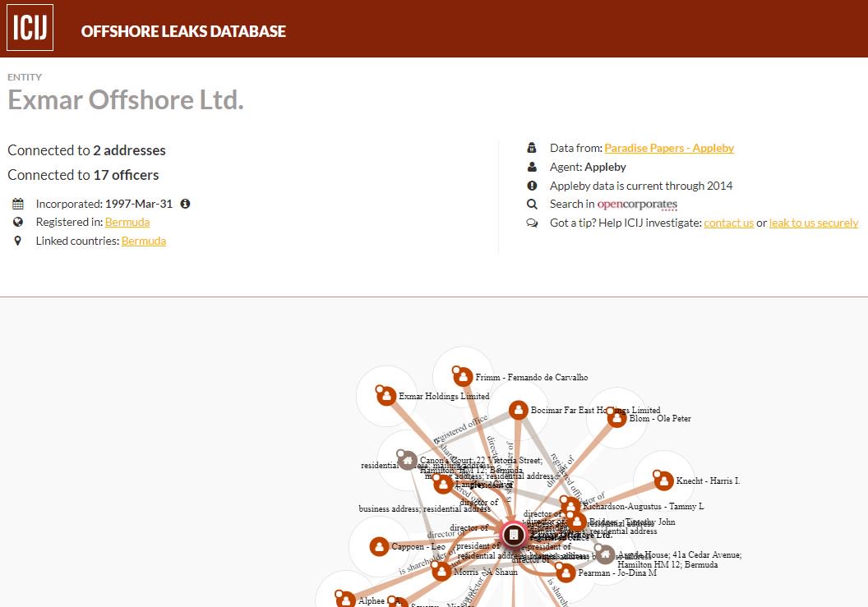Click the exclamation icon beside Appleby data note

pyautogui.click(x=532, y=186)
